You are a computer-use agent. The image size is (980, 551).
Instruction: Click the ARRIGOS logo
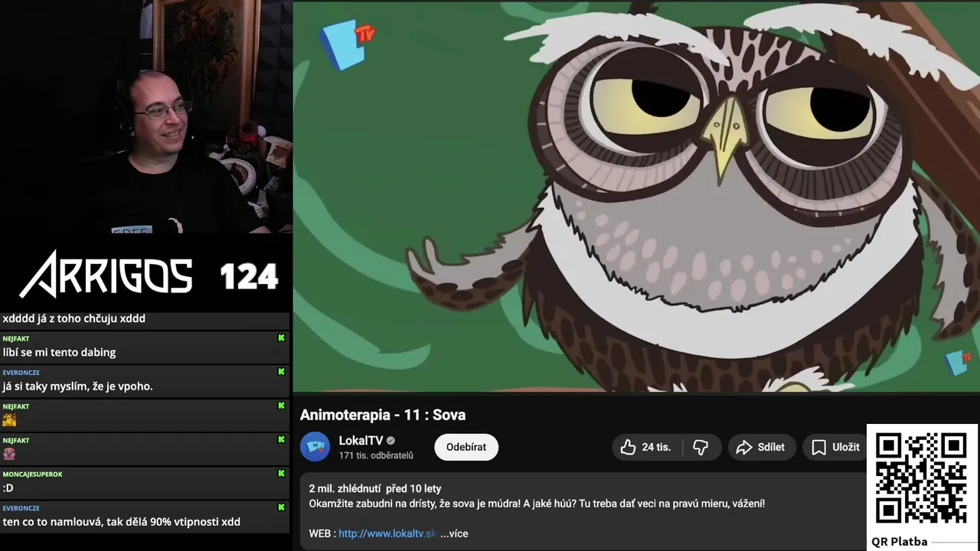tap(106, 274)
